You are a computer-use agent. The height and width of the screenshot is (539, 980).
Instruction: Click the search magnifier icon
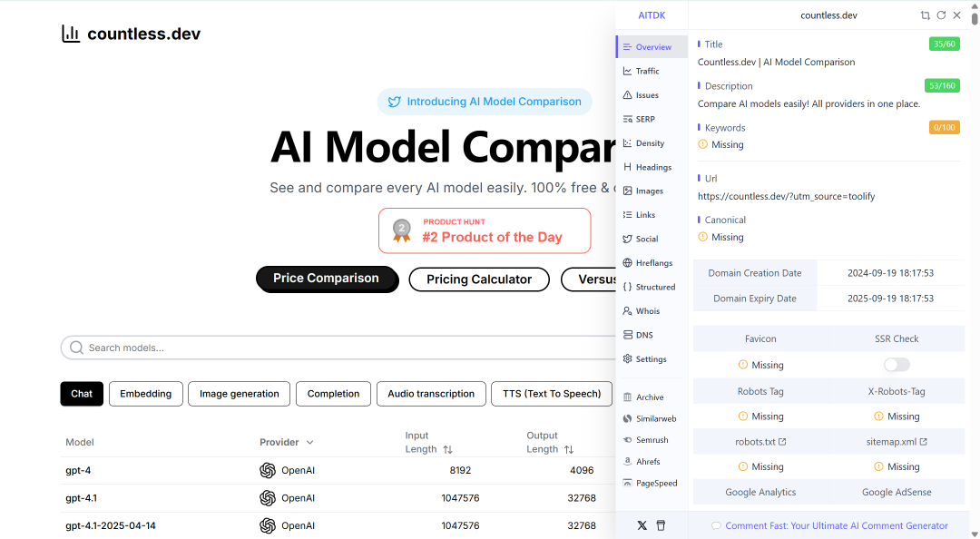pos(76,348)
